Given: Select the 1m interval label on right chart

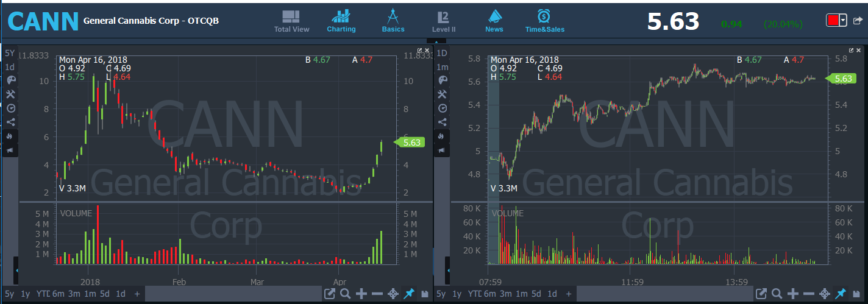Looking at the screenshot, I should click(443, 67).
